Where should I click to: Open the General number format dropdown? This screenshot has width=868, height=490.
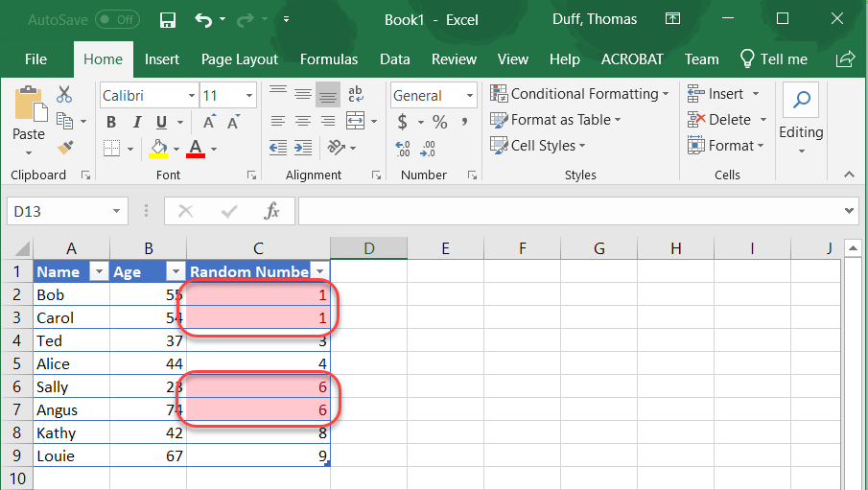(470, 96)
